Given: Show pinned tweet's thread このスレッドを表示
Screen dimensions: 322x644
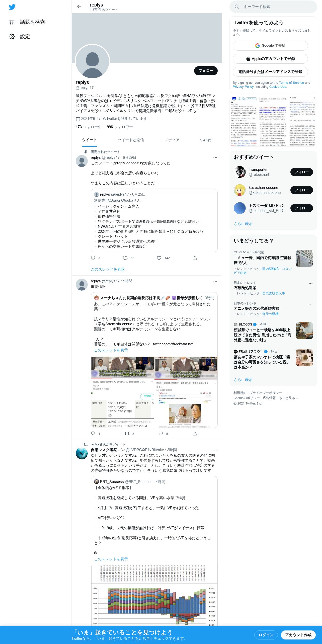Looking at the screenshot, I should pyautogui.click(x=108, y=269).
